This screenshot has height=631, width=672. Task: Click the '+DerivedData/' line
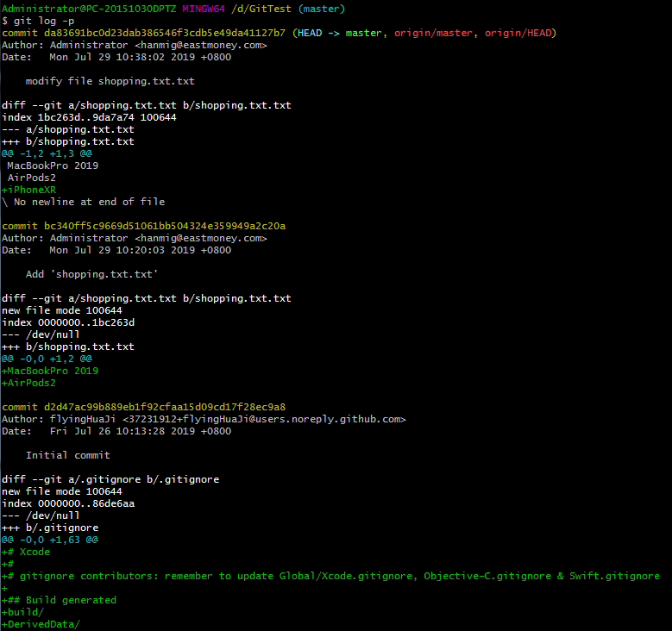pyautogui.click(x=41, y=624)
